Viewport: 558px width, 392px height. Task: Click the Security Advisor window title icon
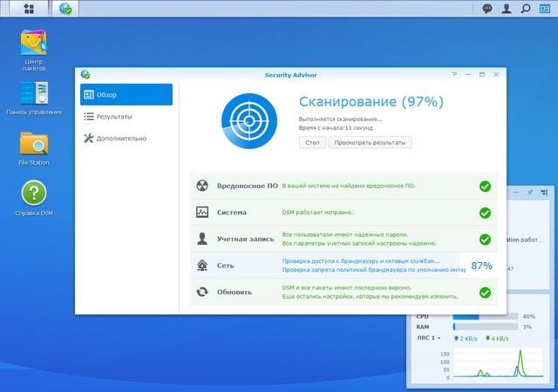[85, 74]
